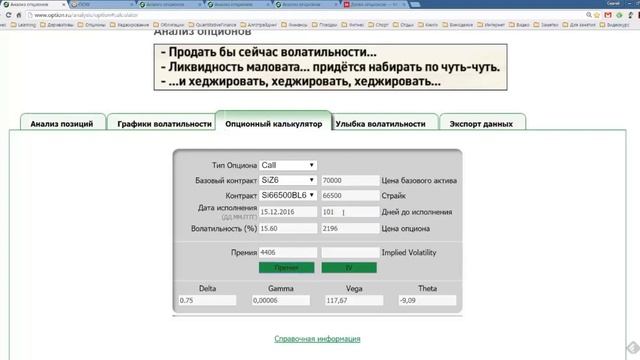Click the Страйк field with 66500

(350, 196)
